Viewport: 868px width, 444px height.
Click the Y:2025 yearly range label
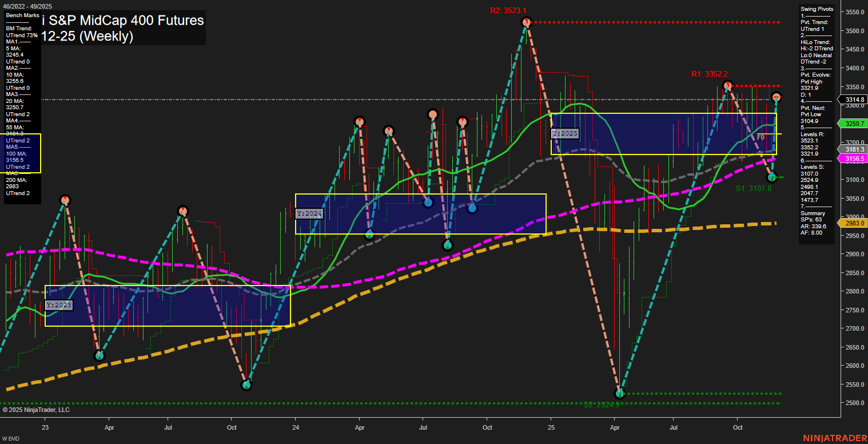tap(565, 133)
